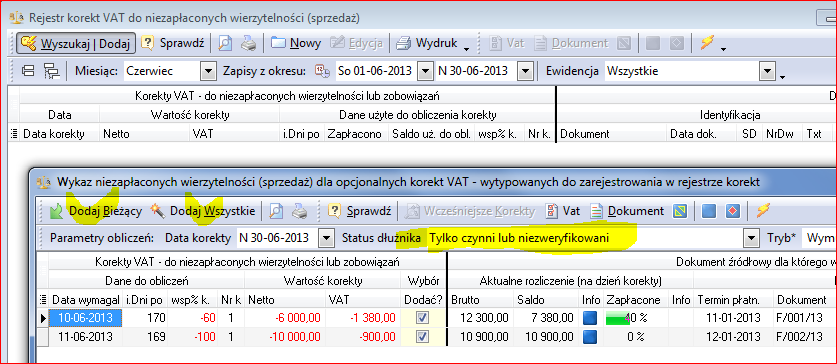Click the lightning bolt icon in register toolbar
The height and width of the screenshot is (364, 837).
[x=707, y=42]
